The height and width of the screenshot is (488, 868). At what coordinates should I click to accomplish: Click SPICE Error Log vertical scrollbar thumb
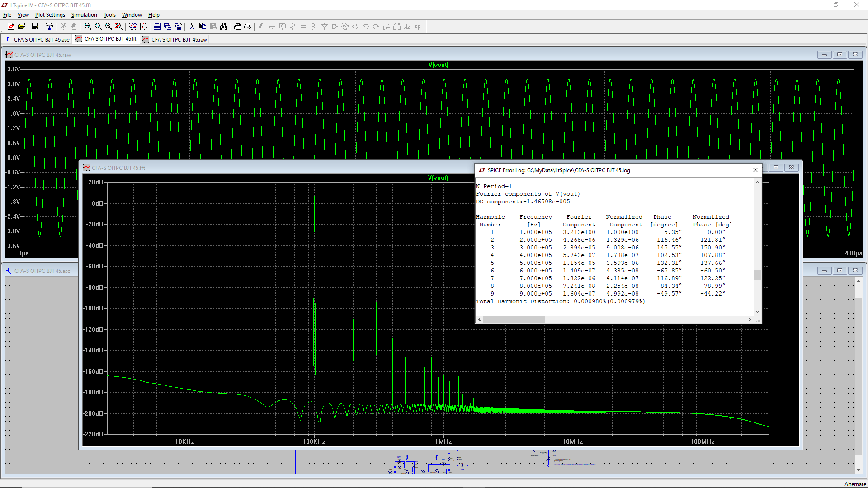pyautogui.click(x=758, y=275)
